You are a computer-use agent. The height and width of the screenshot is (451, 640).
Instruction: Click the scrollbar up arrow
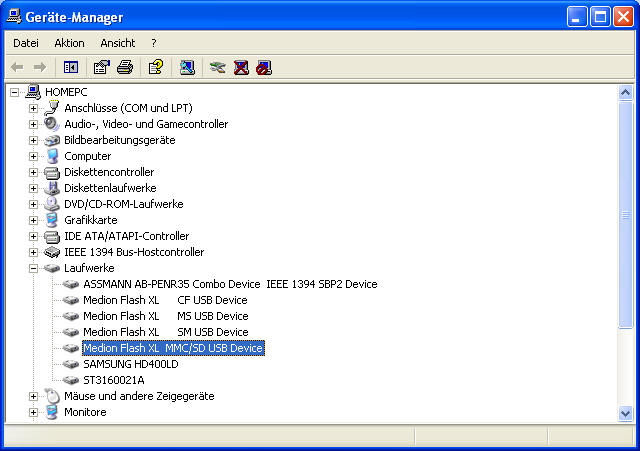click(x=625, y=93)
